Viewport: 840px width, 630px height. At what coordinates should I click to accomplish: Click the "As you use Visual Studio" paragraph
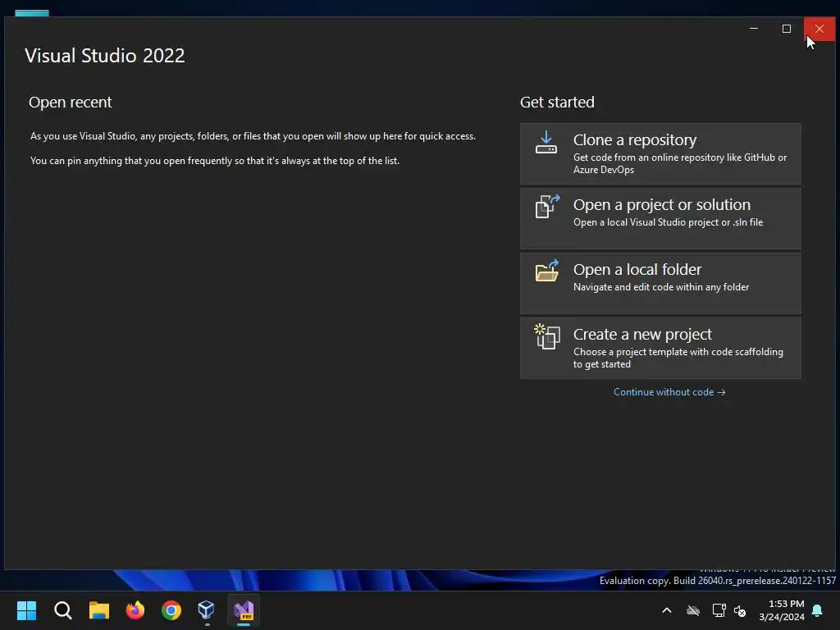[x=253, y=136]
